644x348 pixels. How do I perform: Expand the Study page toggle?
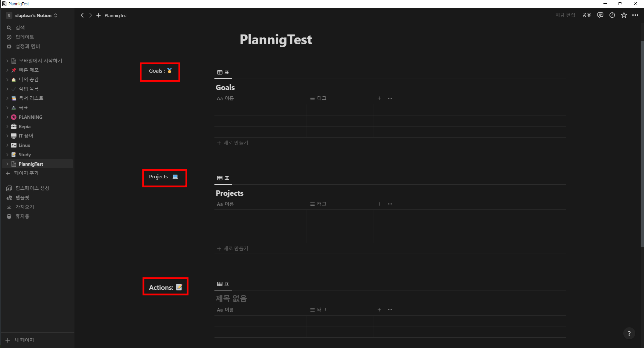pyautogui.click(x=7, y=155)
